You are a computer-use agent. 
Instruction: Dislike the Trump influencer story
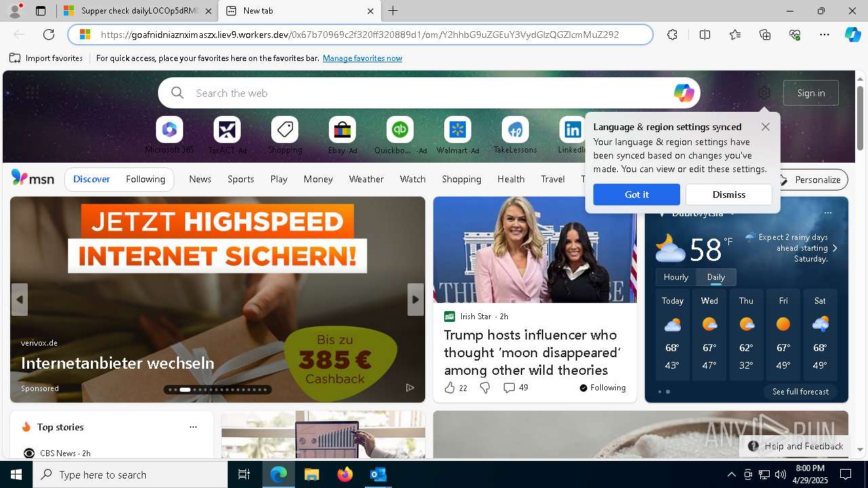(x=485, y=388)
